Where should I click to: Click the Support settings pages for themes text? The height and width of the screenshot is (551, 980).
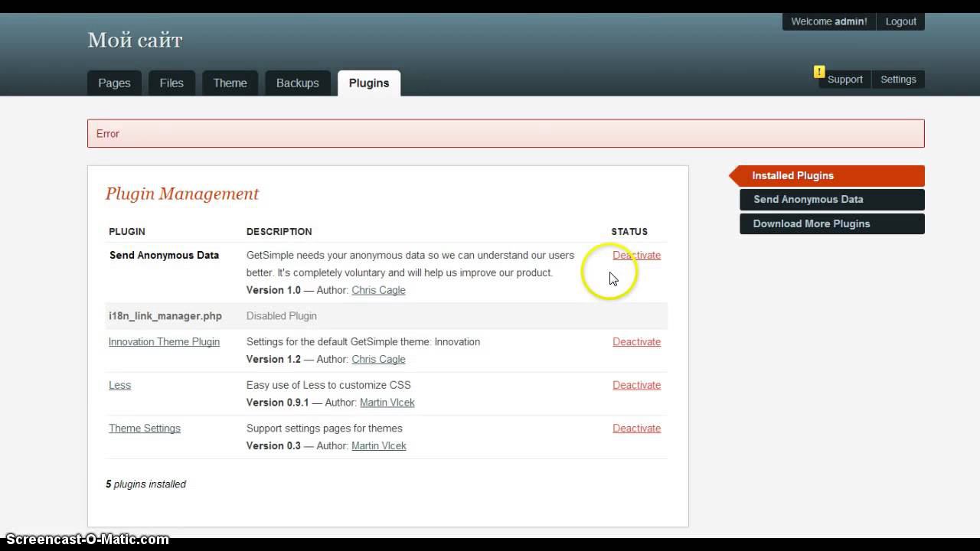point(324,429)
